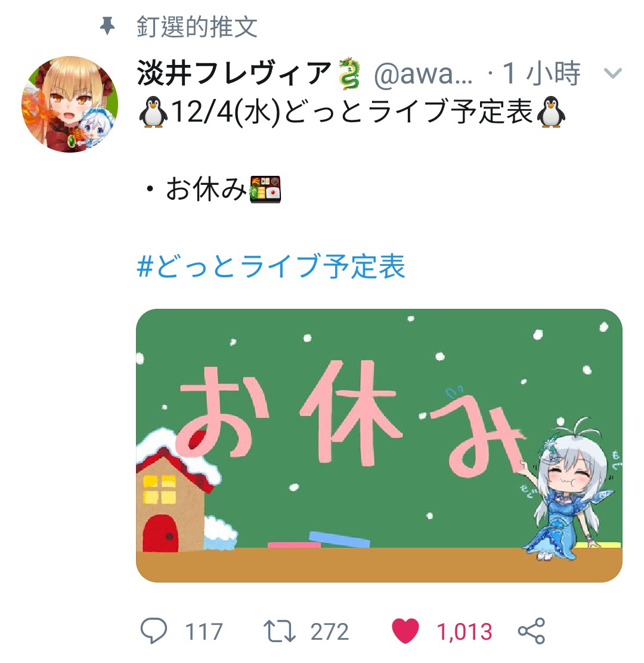Image resolution: width=644 pixels, height=663 pixels.
Task: Open the share icon next to 1,013
Action: 531,631
